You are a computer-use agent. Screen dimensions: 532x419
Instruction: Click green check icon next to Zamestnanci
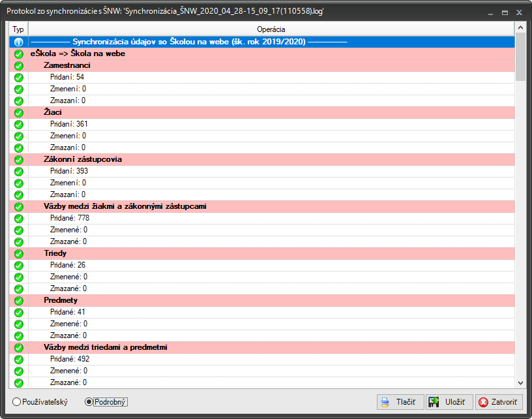pos(19,65)
